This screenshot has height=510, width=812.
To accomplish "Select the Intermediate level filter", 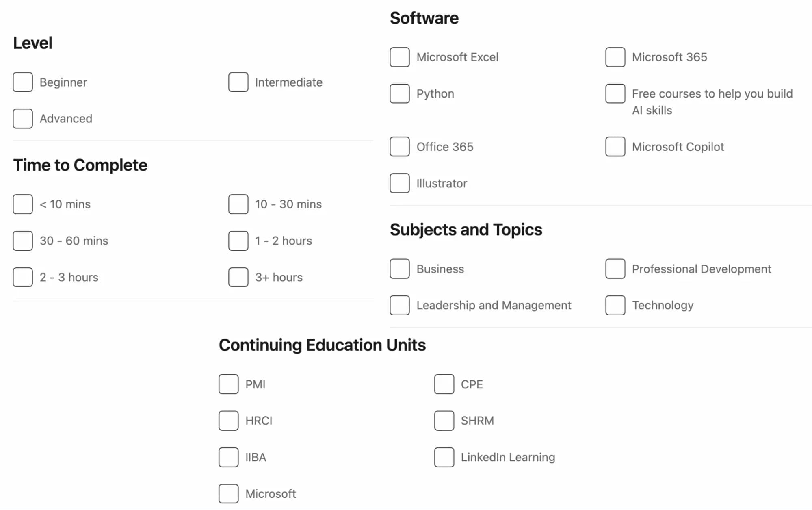I will pyautogui.click(x=238, y=82).
